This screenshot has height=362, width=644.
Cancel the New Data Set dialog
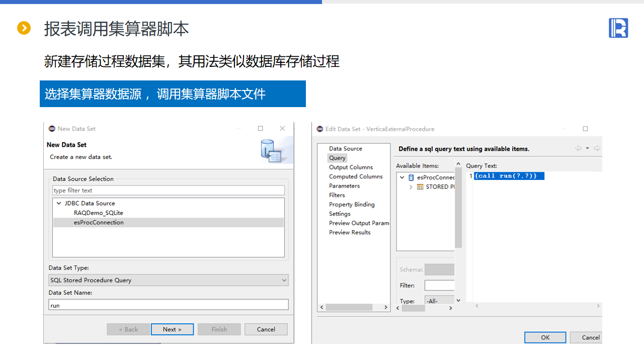point(266,329)
